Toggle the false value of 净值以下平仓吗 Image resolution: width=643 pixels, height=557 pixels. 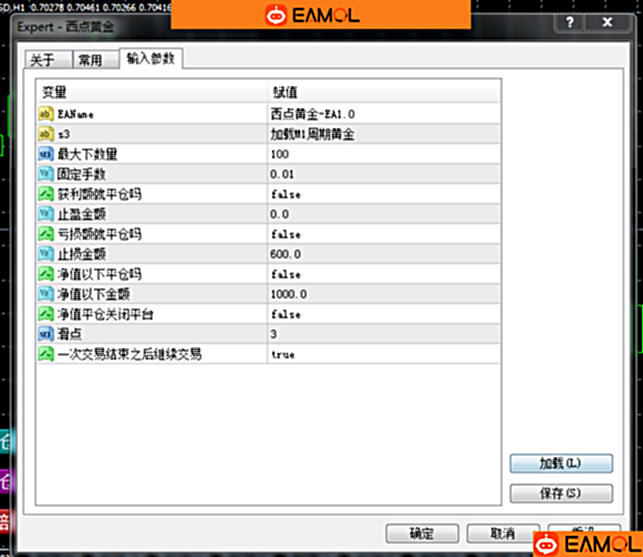tap(285, 274)
